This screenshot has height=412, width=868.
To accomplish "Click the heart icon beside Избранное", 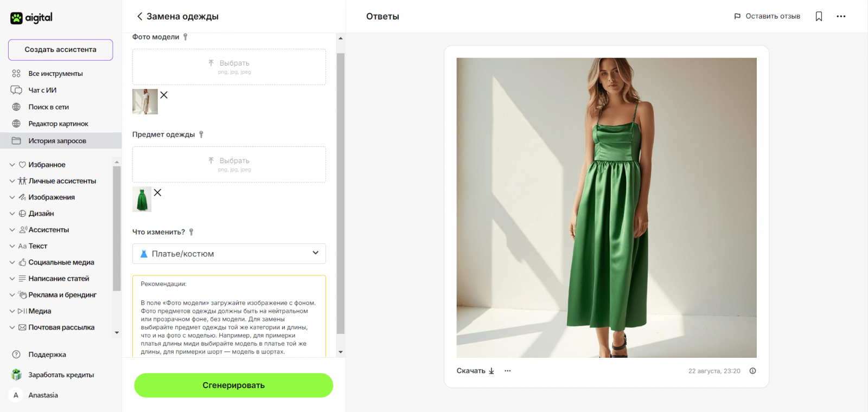I will click(x=22, y=165).
